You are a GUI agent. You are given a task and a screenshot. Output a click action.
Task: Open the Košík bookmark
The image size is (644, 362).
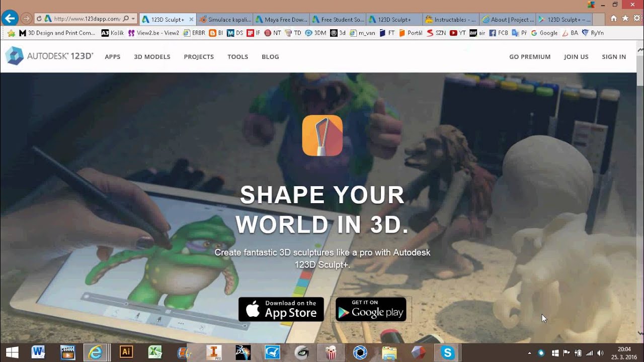(113, 33)
